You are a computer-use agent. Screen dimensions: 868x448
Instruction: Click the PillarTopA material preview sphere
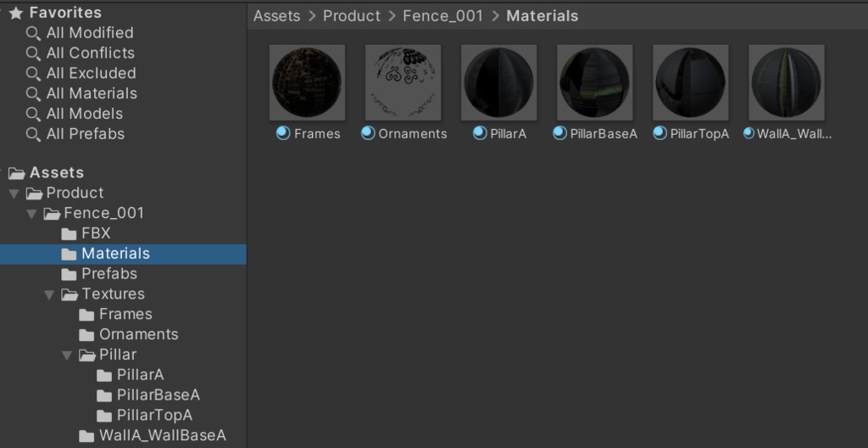[x=690, y=82]
